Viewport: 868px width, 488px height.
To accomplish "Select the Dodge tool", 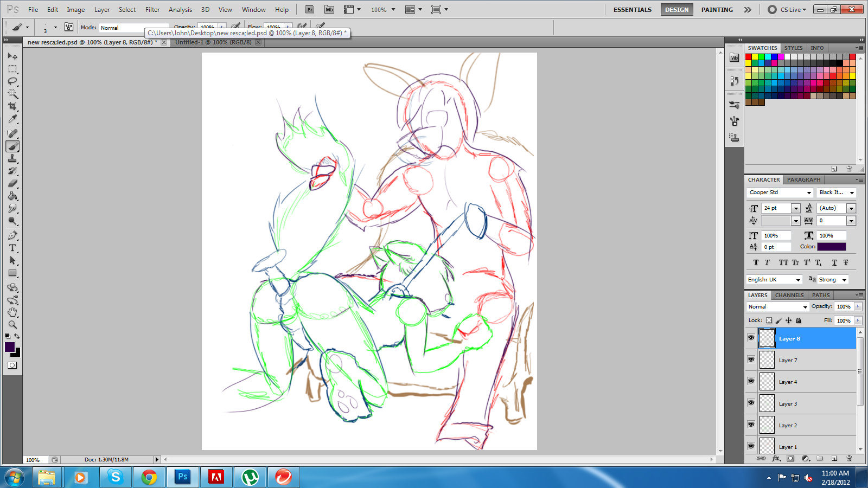I will (x=12, y=221).
